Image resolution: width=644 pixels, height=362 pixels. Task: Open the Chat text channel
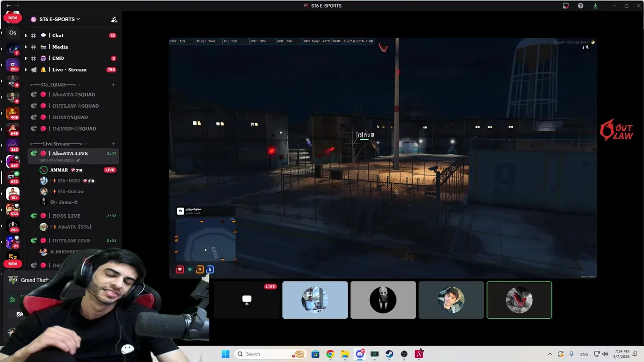point(73,36)
